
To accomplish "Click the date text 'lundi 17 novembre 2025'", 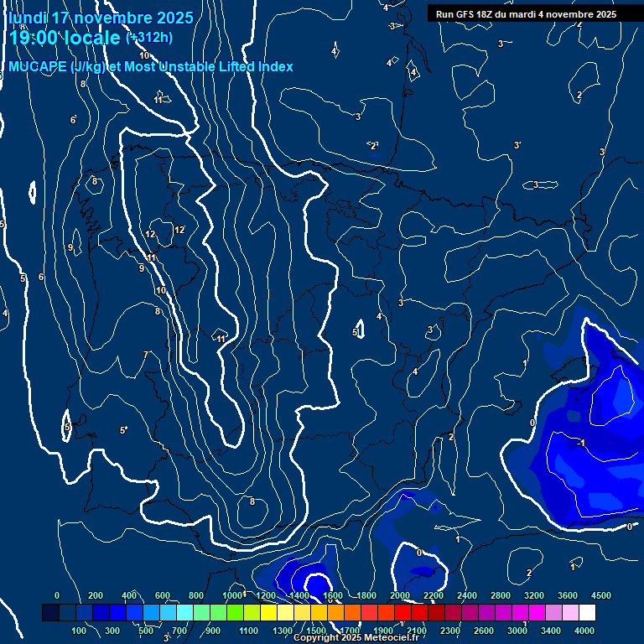I will point(101,18).
